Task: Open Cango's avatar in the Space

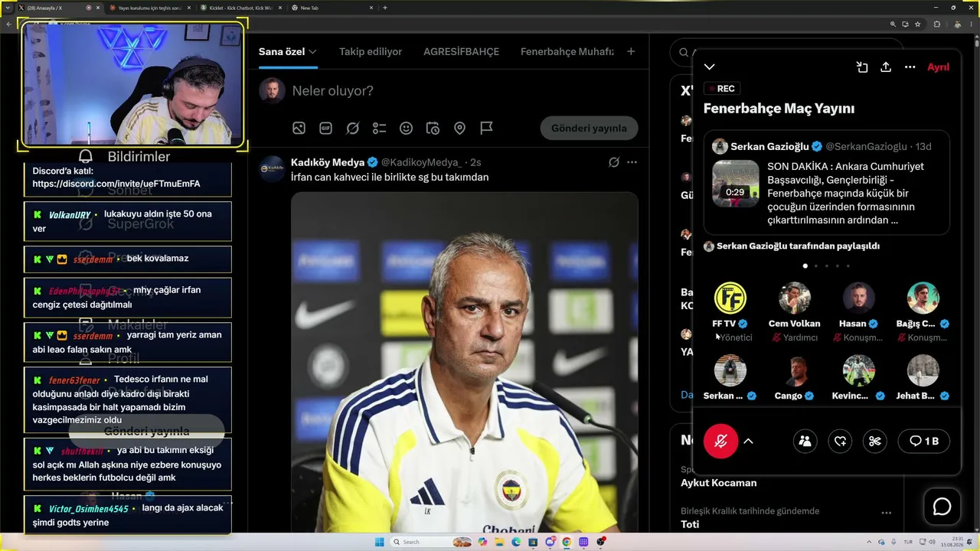Action: tap(795, 370)
